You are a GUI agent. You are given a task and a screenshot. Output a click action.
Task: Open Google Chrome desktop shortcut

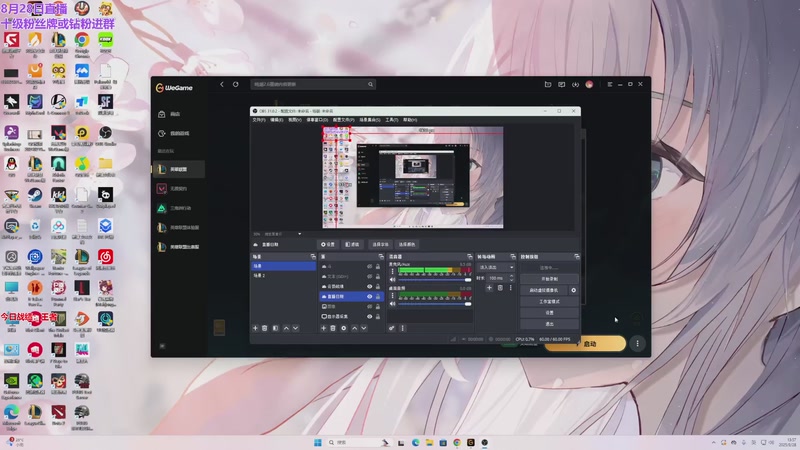pos(82,43)
